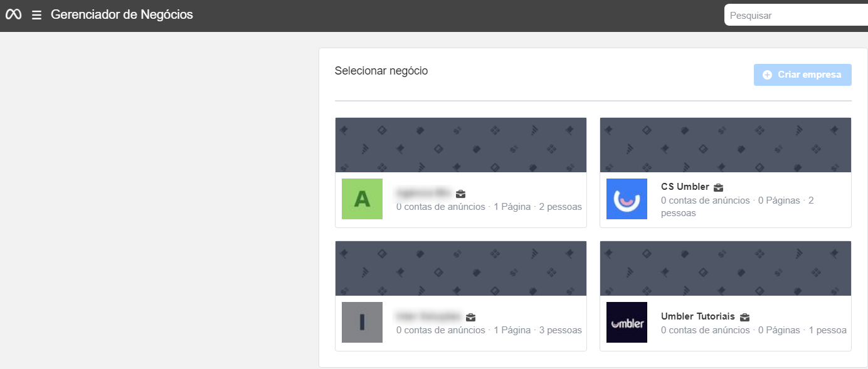
Task: Click the Umbler Tutoriais card banner
Action: coord(725,268)
